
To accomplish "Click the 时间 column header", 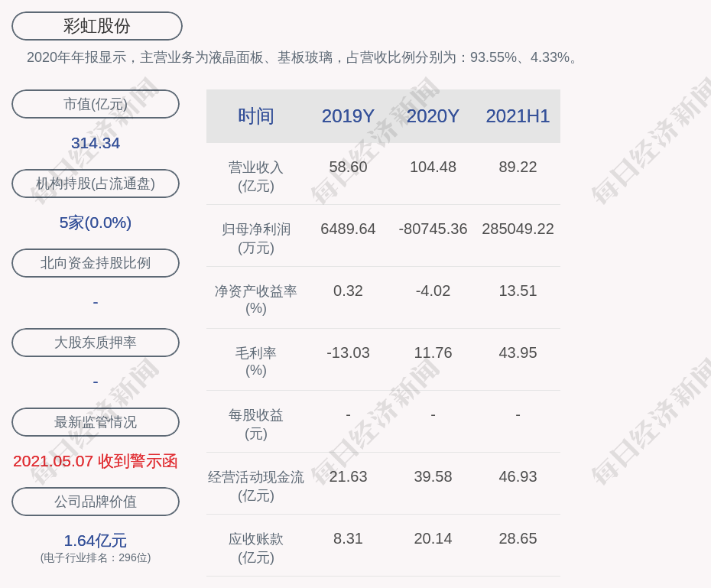I will point(256,116).
